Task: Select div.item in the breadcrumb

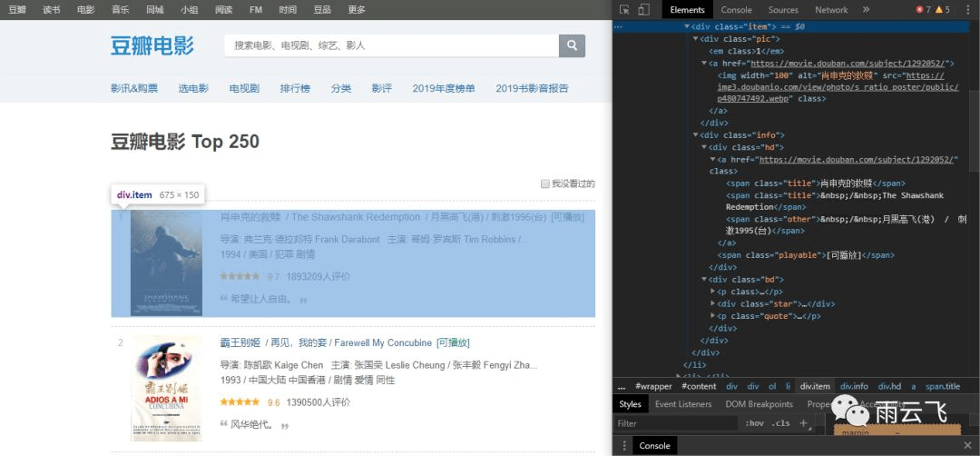Action: (815, 387)
